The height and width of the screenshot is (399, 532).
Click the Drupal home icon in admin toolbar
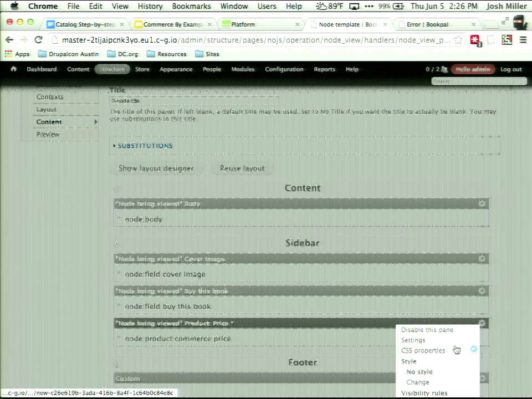[13, 69]
